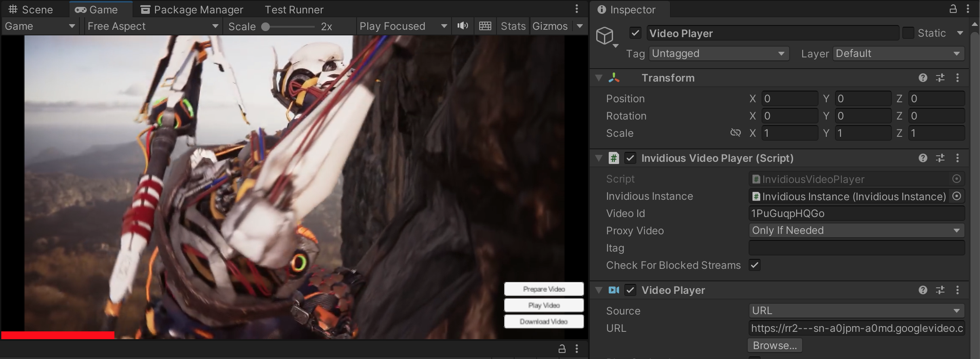Open the Layer dropdown showing Default
Screen dimensions: 980x359
tap(898, 54)
